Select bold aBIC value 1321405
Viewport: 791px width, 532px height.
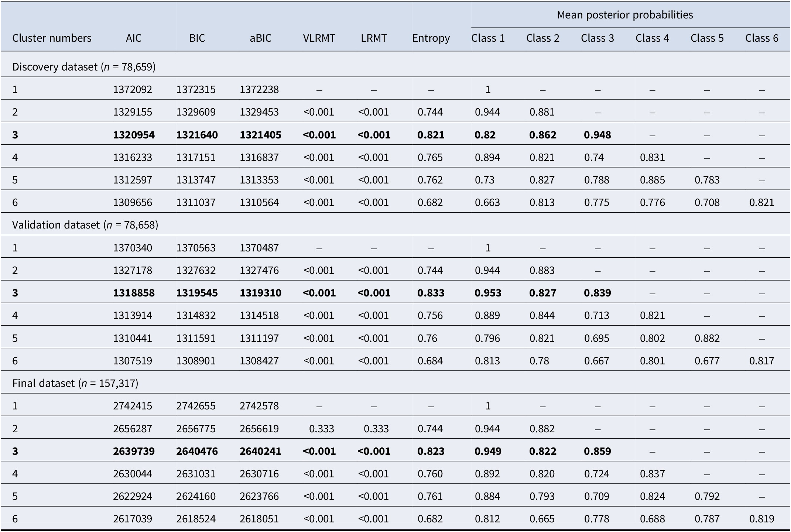(260, 135)
